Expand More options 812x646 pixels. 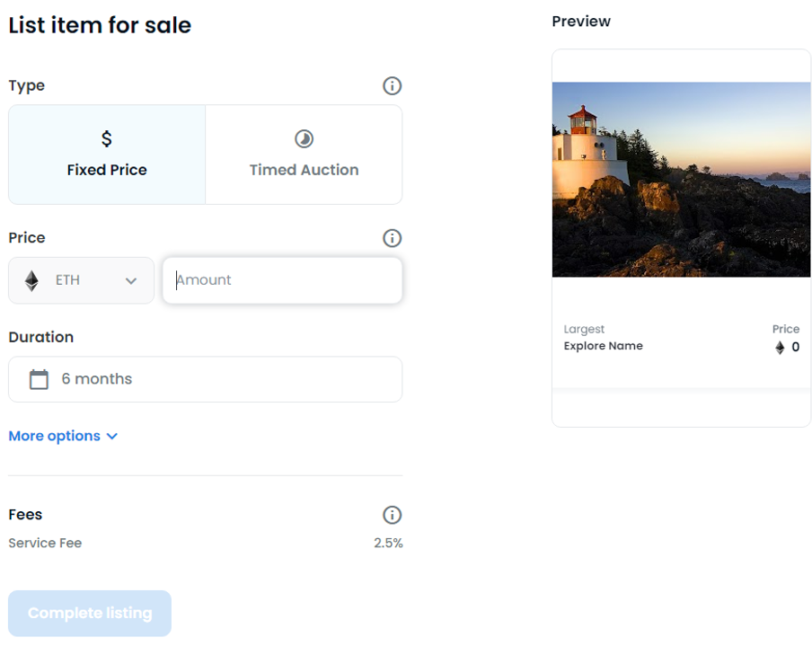click(63, 436)
